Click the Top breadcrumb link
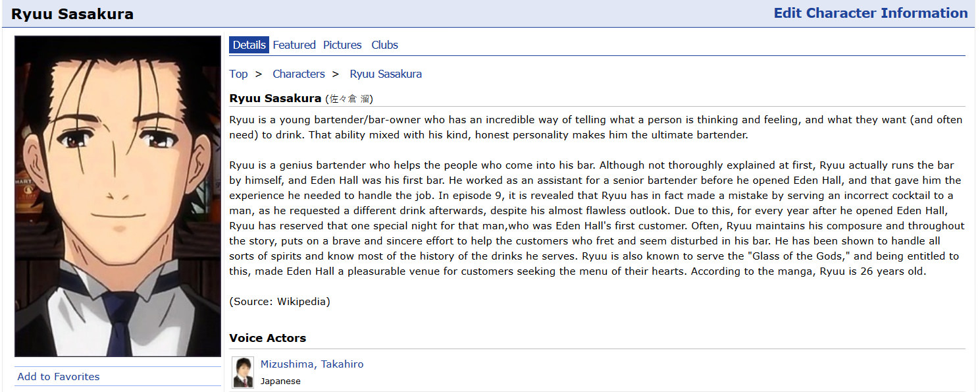The width and height of the screenshot is (980, 392). click(238, 74)
